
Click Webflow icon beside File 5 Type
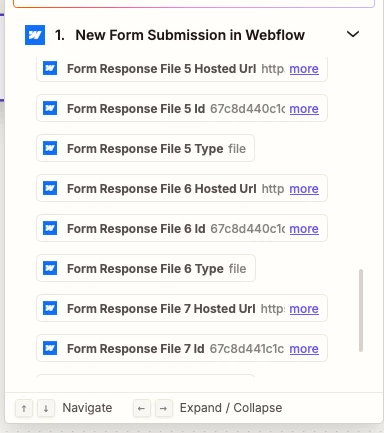click(x=50, y=148)
